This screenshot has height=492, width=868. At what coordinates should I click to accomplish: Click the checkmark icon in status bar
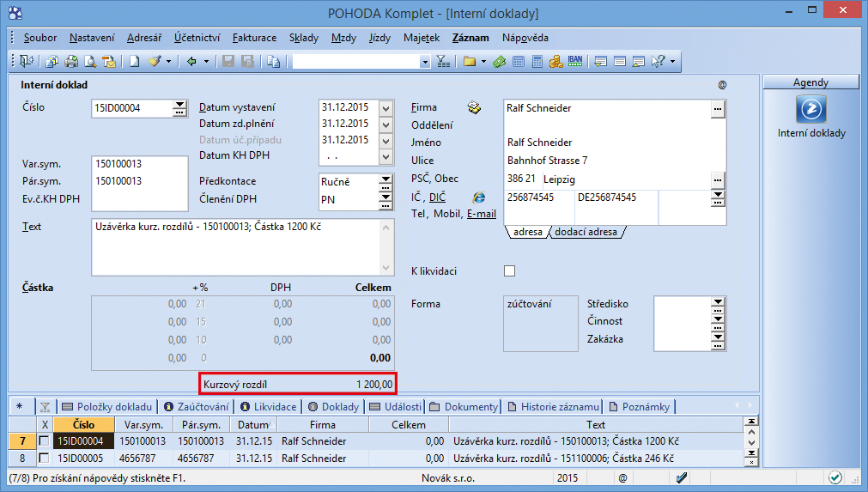835,477
